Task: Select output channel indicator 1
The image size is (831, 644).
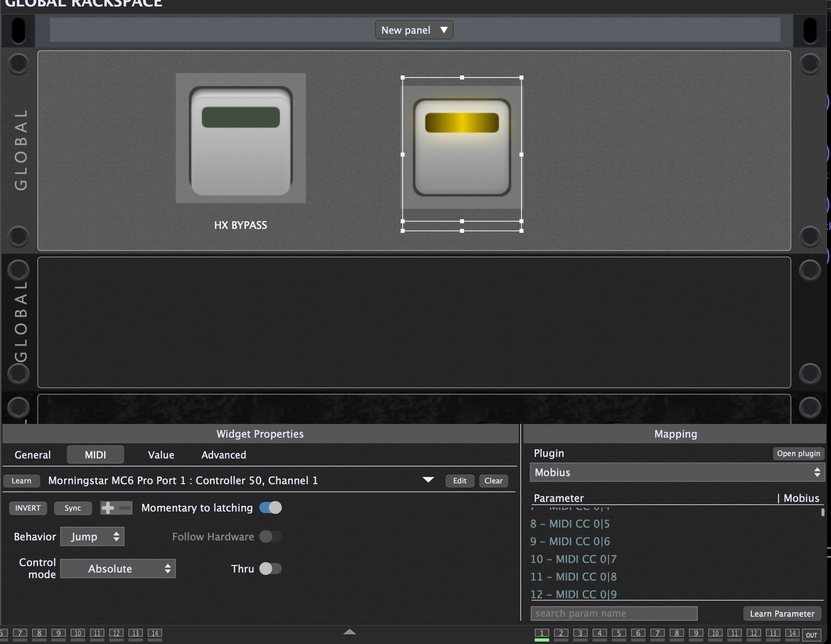Action: (x=541, y=634)
